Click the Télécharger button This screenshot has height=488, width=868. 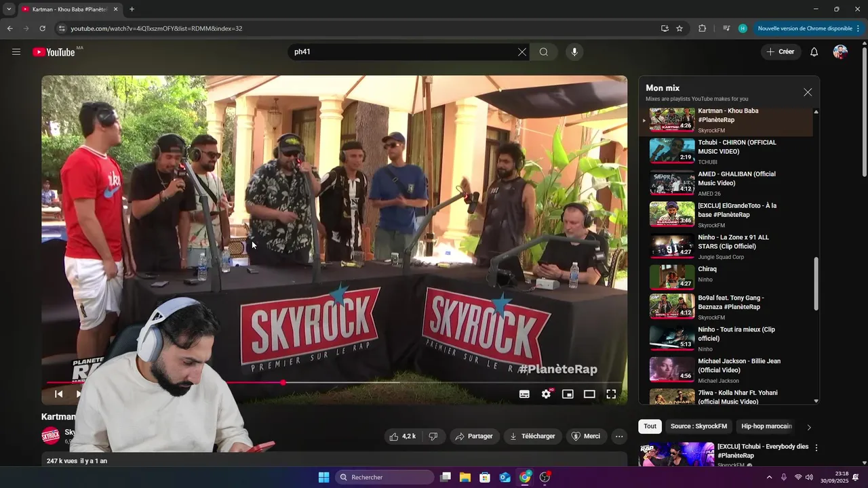pos(533,436)
